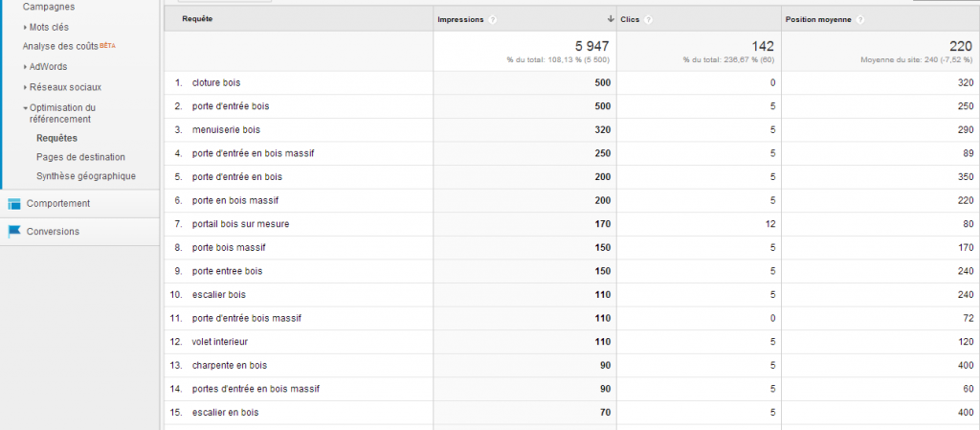
Task: Collapse Optimisation du référencement section
Action: 25,107
